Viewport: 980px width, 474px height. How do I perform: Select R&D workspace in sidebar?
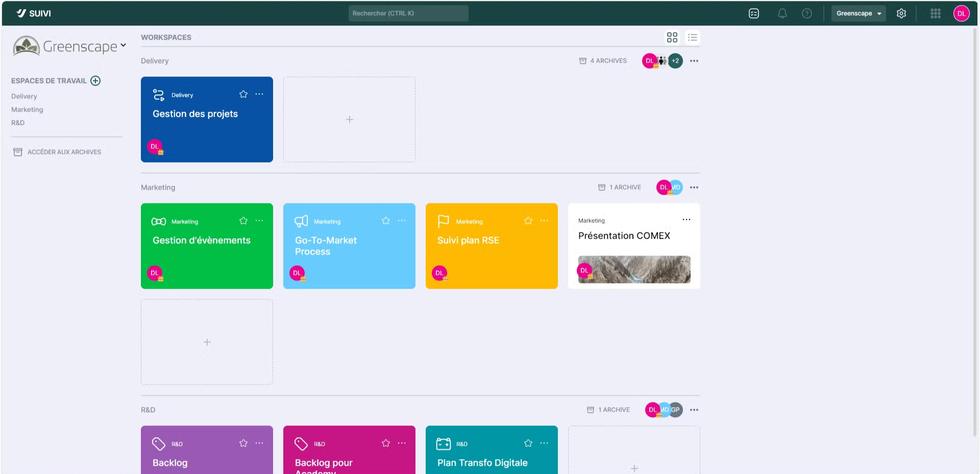point(18,123)
